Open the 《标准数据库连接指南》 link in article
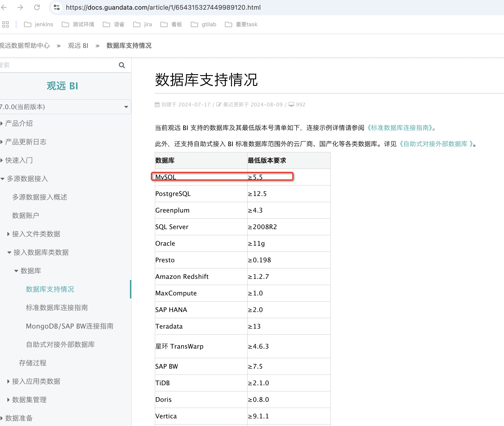 click(x=400, y=128)
